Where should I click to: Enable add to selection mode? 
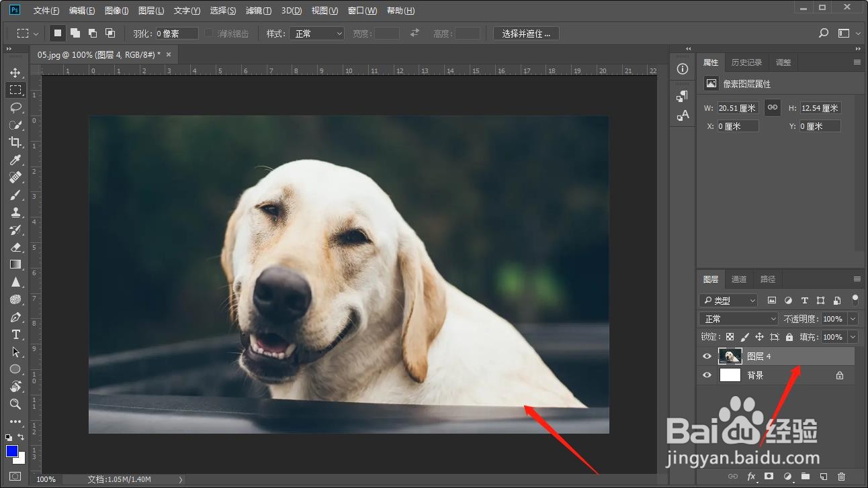75,33
